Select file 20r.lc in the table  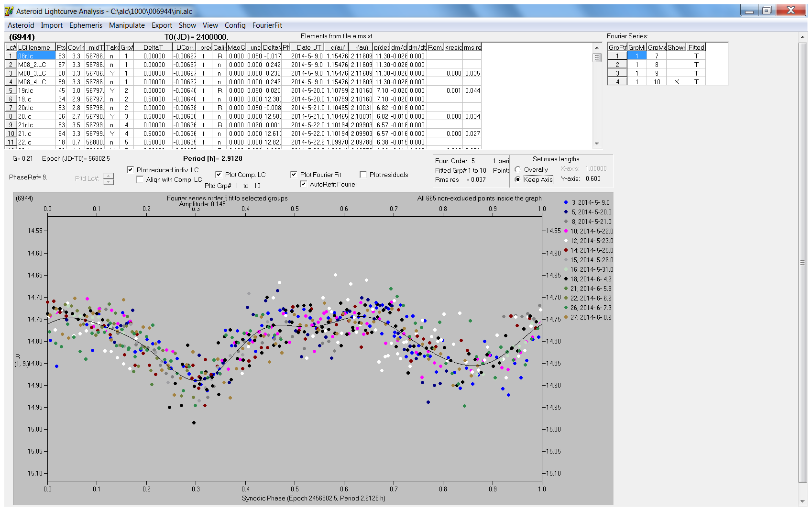click(x=36, y=108)
